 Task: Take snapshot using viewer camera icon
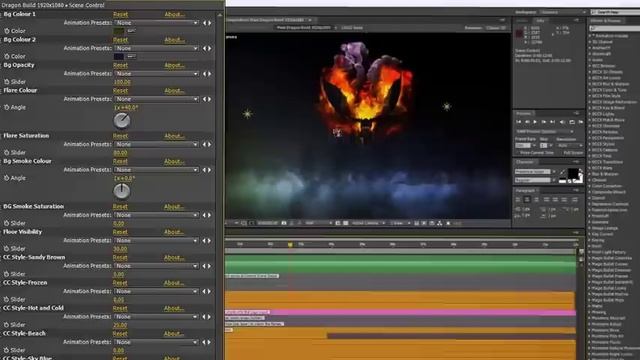(284, 223)
